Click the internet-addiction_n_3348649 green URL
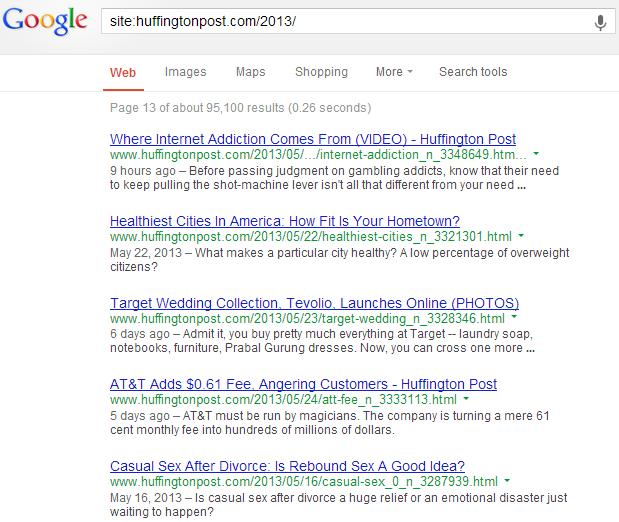This screenshot has width=619, height=522. click(x=318, y=154)
